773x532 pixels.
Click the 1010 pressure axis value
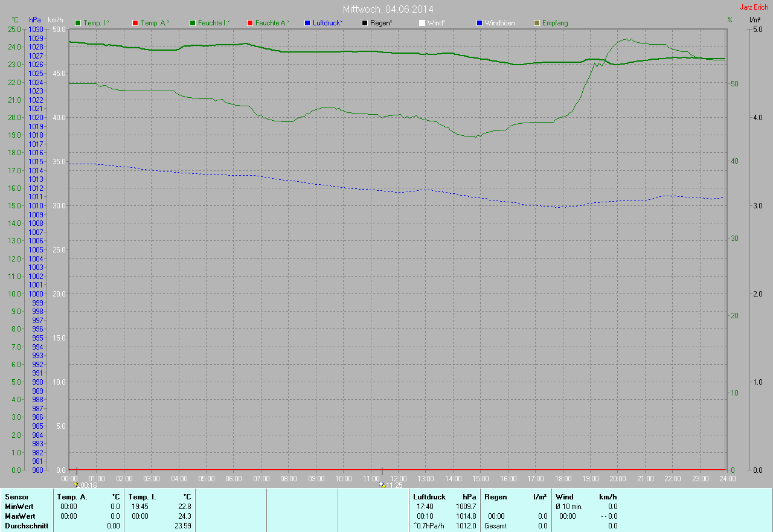tap(36, 205)
